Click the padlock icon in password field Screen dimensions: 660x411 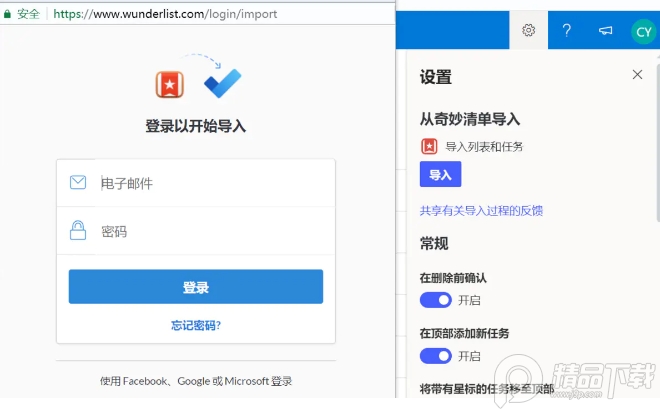78,231
